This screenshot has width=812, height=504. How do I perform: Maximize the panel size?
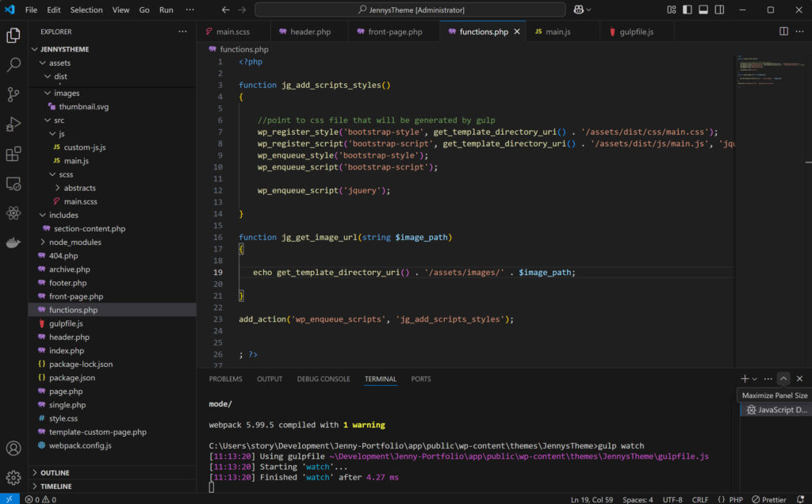click(x=783, y=379)
